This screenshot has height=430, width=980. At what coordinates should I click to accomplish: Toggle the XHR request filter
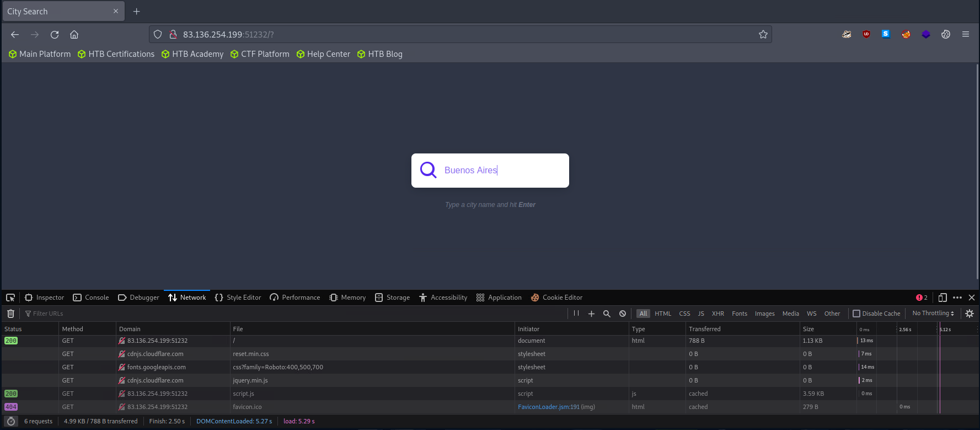pyautogui.click(x=717, y=314)
